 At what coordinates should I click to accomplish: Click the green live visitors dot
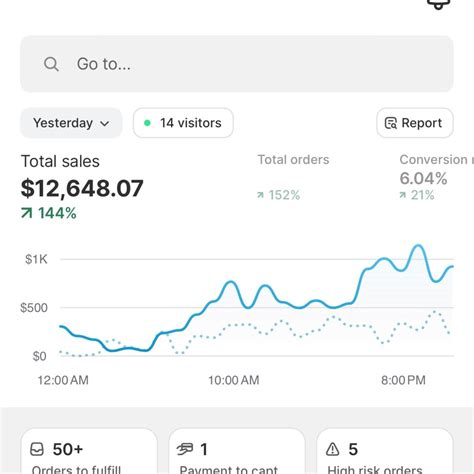[x=147, y=123]
